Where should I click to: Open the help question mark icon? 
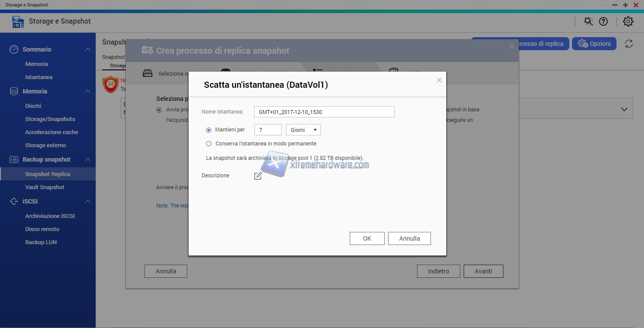[603, 21]
